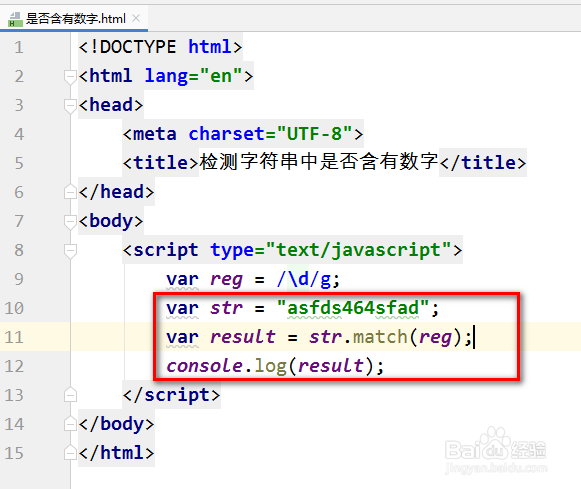The height and width of the screenshot is (489, 581).
Task: Toggle fold marker at closing head line 6
Action: 70,192
